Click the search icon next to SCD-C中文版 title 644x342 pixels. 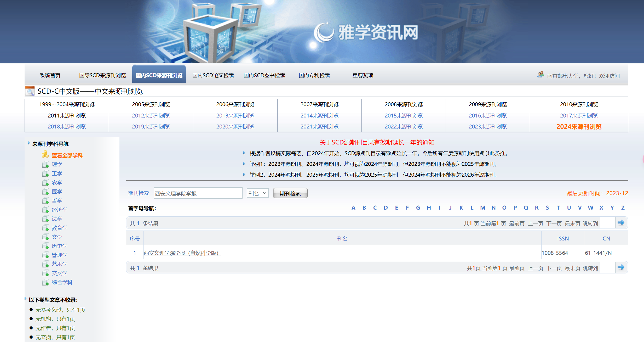30,91
